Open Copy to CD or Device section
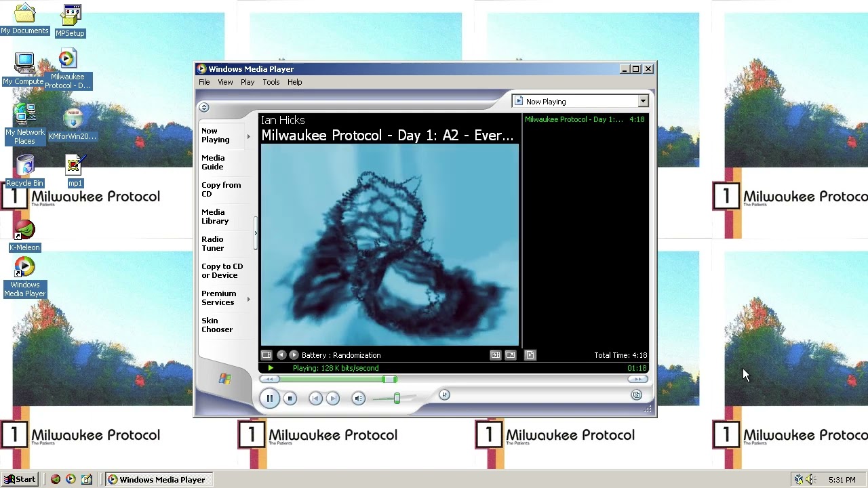The width and height of the screenshot is (868, 488). click(222, 271)
